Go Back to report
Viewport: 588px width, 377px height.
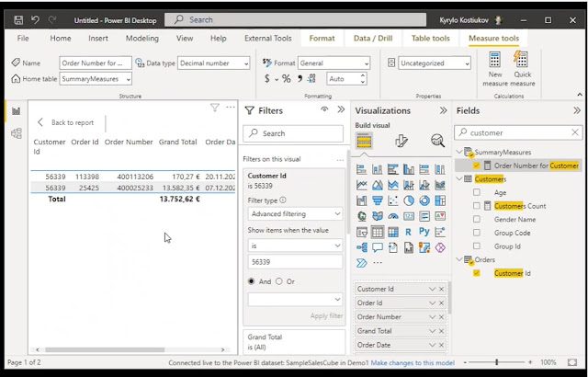pos(65,122)
